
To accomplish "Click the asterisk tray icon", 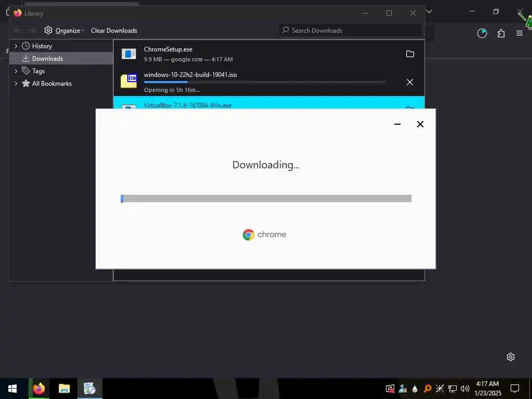I will tap(440, 389).
